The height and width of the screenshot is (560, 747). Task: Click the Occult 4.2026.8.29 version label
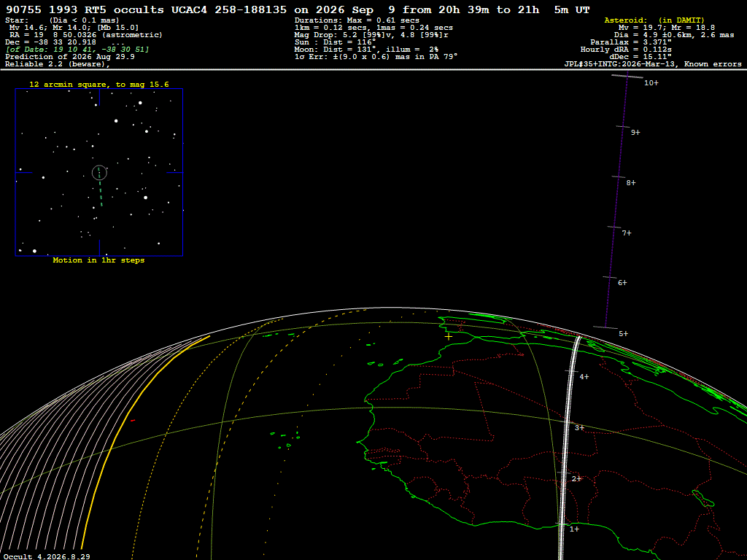[47, 556]
